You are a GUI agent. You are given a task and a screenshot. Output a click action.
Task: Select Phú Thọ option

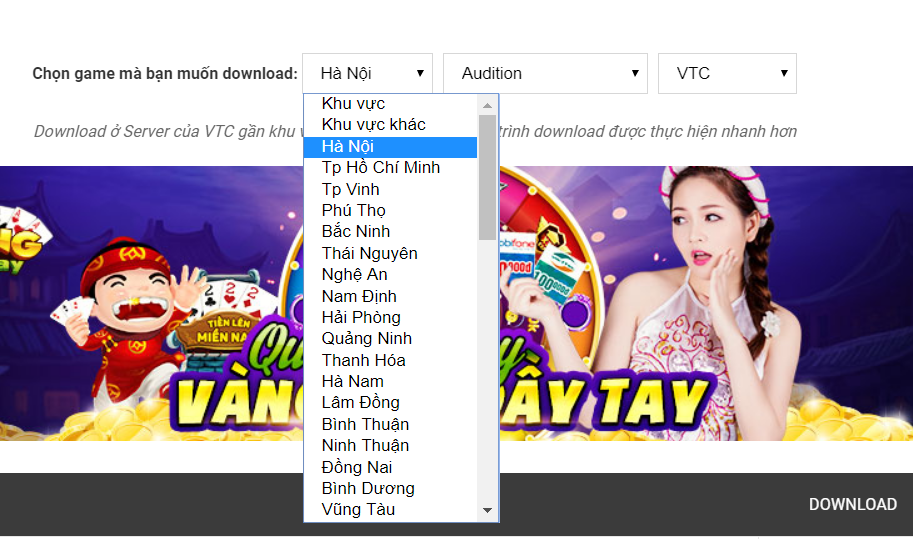pos(390,210)
